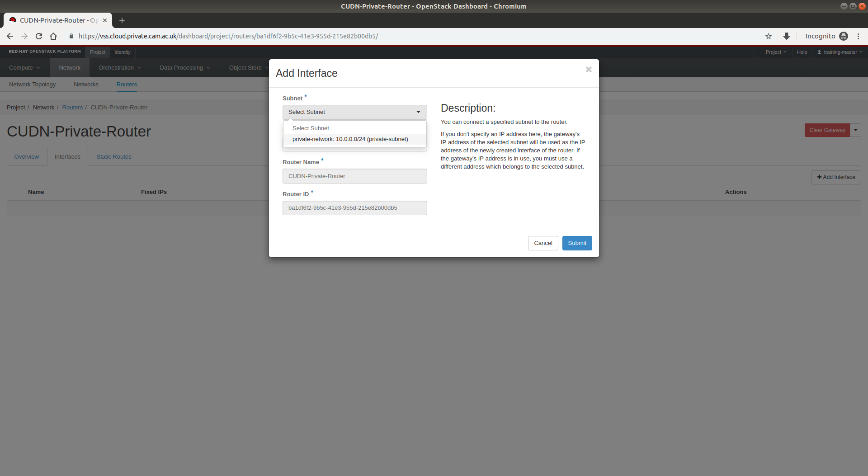Open the Overview tab
This screenshot has width=868, height=476.
pos(26,157)
